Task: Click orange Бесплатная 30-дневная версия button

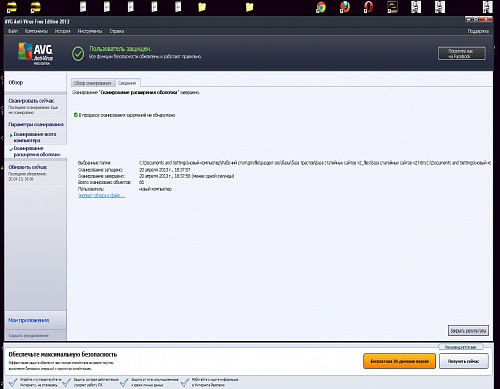Action: [x=399, y=361]
